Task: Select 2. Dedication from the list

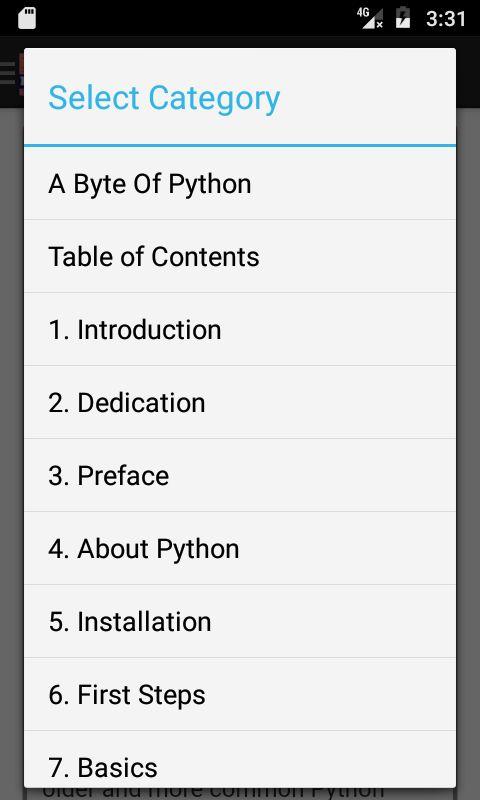Action: coord(240,403)
